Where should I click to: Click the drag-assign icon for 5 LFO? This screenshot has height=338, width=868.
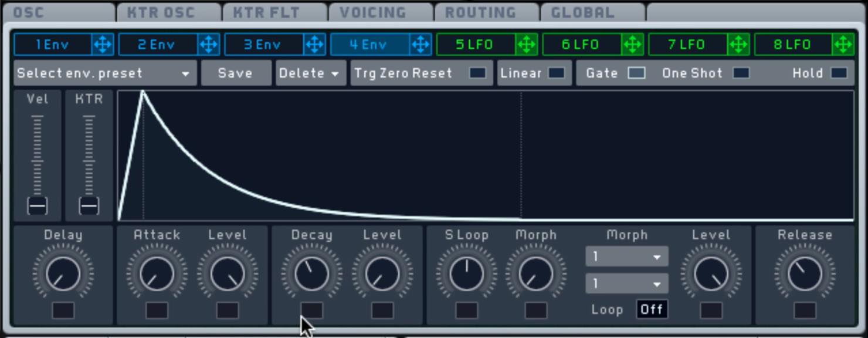(526, 45)
